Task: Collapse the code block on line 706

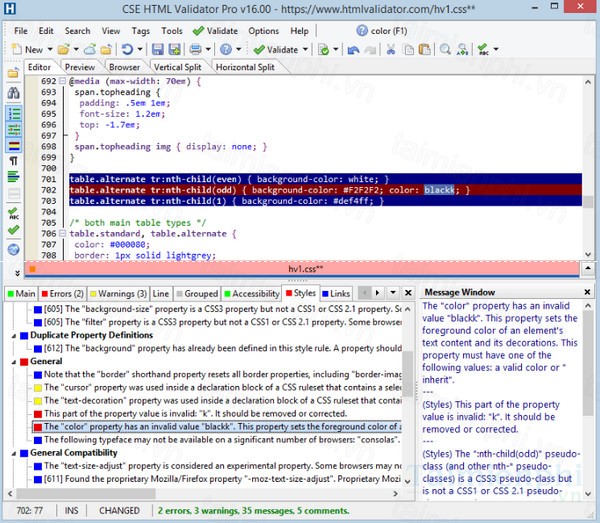Action: point(62,233)
